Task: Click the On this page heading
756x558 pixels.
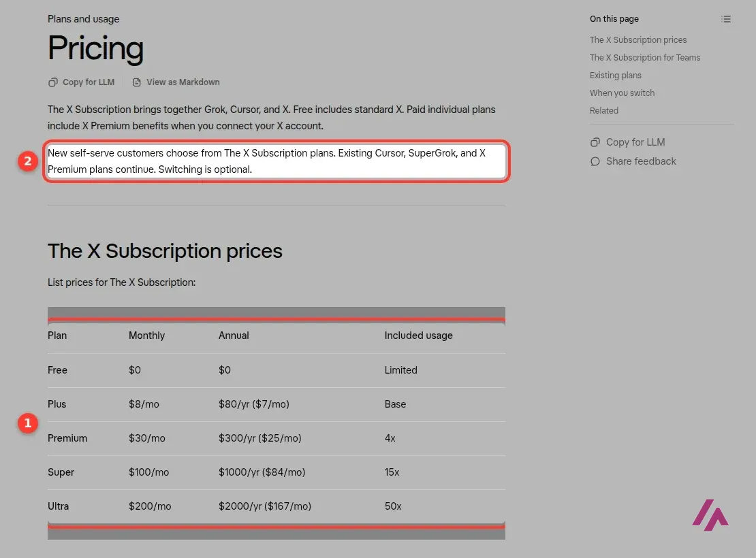Action: click(614, 19)
